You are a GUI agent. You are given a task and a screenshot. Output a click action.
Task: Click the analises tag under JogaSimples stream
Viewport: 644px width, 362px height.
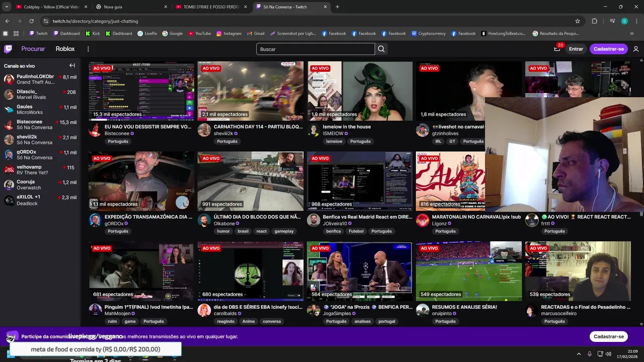(x=362, y=321)
